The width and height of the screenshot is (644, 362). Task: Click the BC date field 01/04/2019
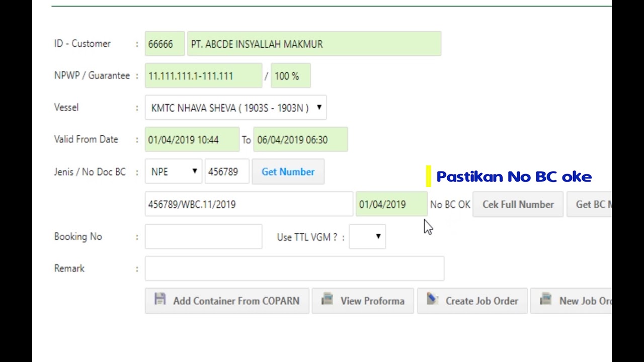pyautogui.click(x=391, y=204)
